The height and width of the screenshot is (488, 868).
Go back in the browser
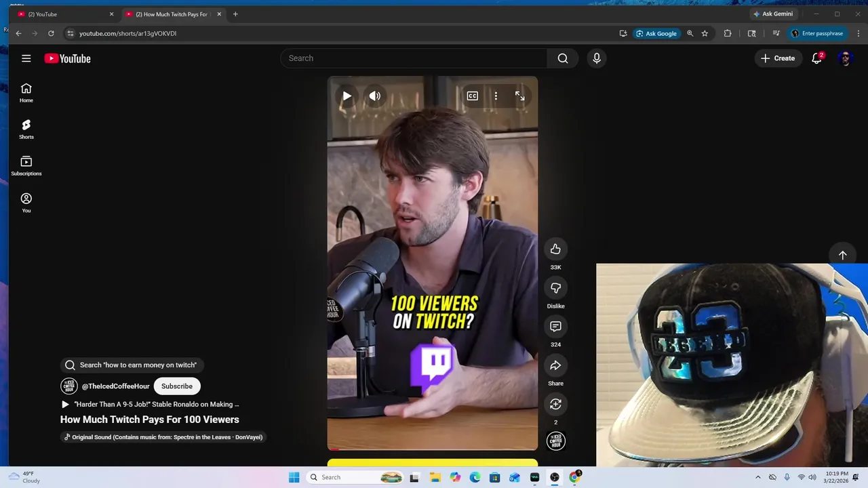[x=18, y=33]
